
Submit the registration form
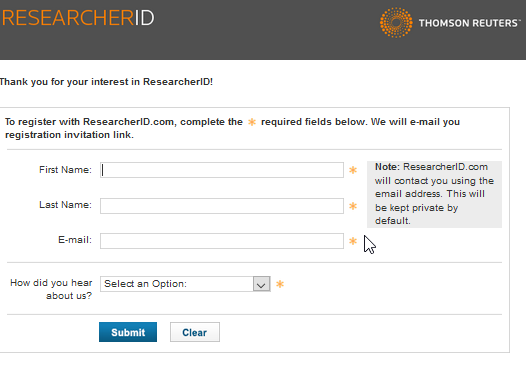(x=128, y=332)
